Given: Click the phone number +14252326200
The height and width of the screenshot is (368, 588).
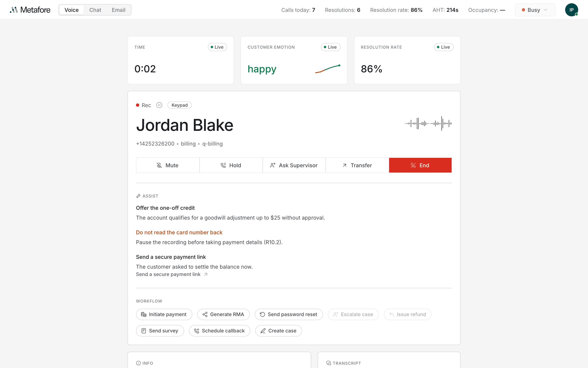Looking at the screenshot, I should click(155, 144).
